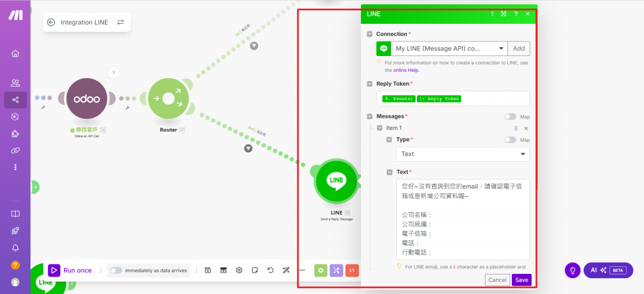The height and width of the screenshot is (294, 644).
Task: Click Add next to the connection dropdown
Action: [x=519, y=48]
